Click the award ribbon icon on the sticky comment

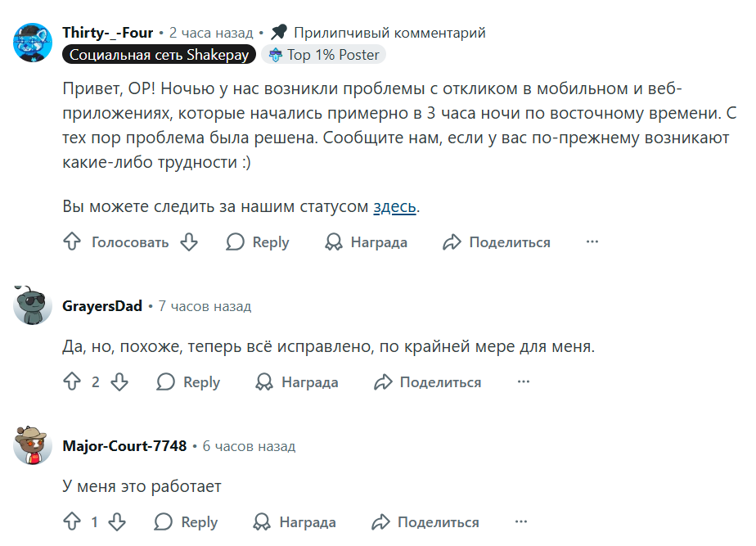pos(332,242)
